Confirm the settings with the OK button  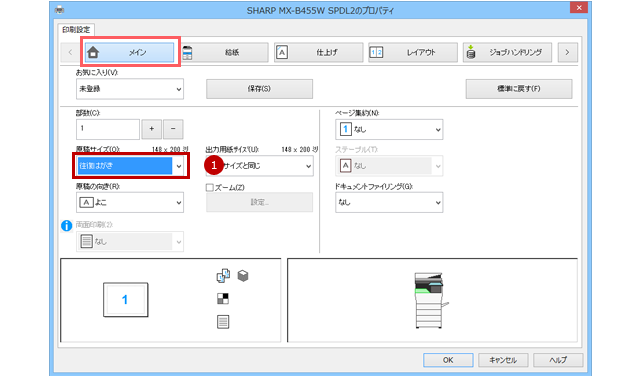point(448,360)
